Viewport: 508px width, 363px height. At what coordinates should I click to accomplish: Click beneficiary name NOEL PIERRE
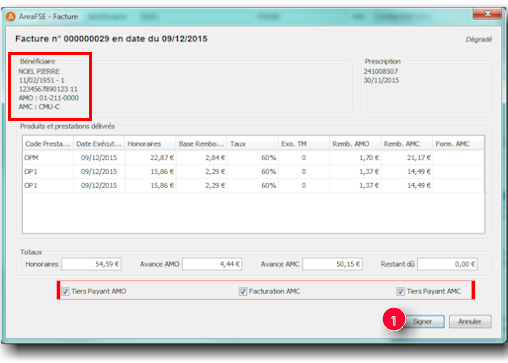click(x=39, y=71)
